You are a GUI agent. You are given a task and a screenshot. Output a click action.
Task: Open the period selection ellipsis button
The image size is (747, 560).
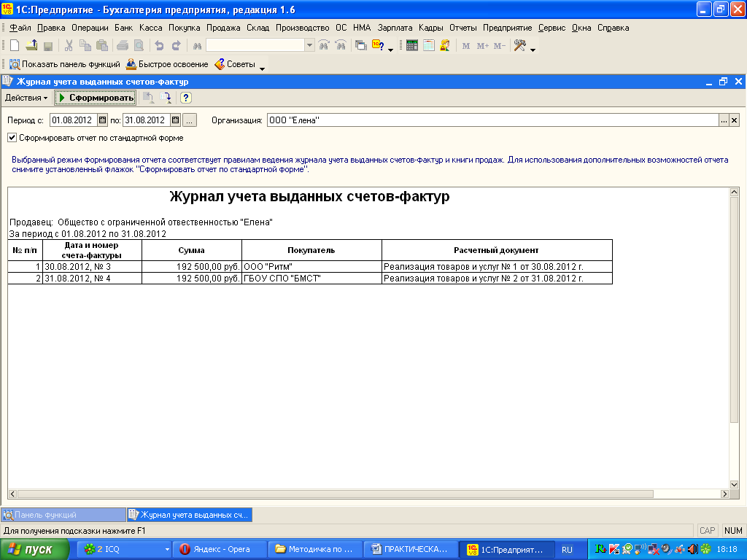(x=190, y=120)
